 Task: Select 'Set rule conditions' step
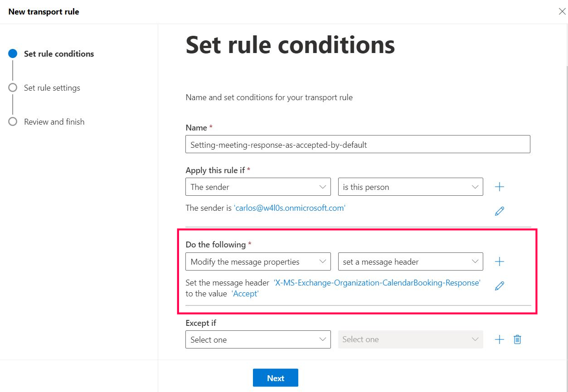pyautogui.click(x=58, y=54)
